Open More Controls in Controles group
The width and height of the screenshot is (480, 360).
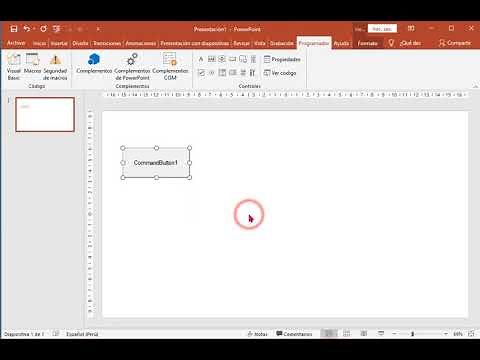pos(253,73)
